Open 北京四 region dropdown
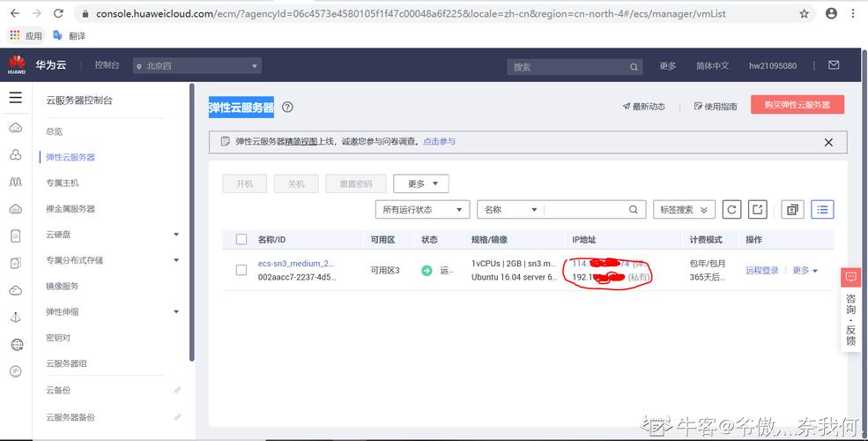The height and width of the screenshot is (441, 868). [197, 66]
